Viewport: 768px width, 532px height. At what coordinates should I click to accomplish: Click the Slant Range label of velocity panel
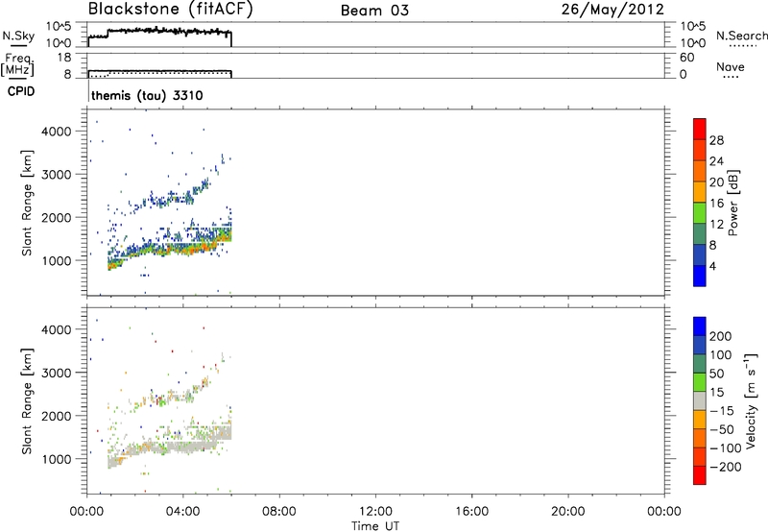point(27,400)
